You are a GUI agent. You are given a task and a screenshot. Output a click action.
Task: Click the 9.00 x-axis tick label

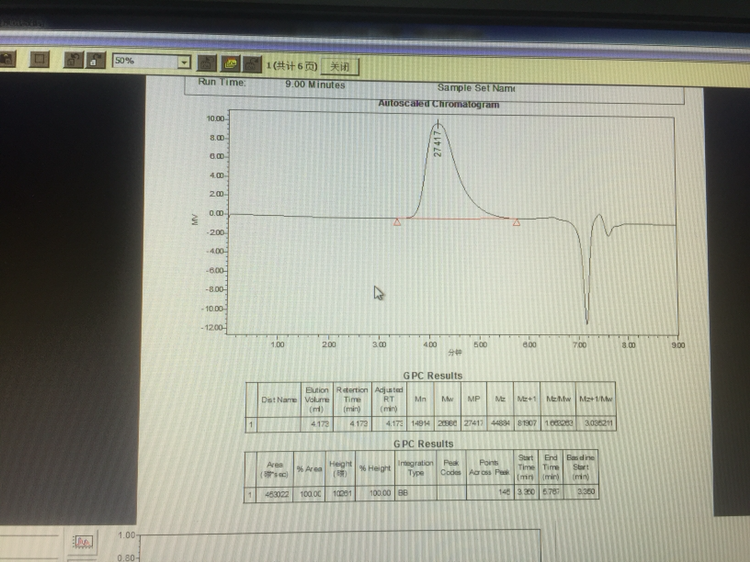(678, 345)
